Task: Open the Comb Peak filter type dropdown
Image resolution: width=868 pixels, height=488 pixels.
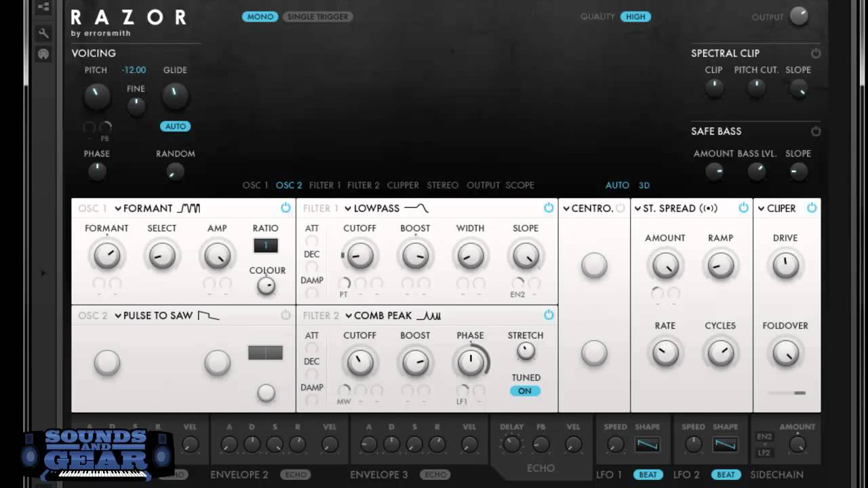Action: coord(378,315)
